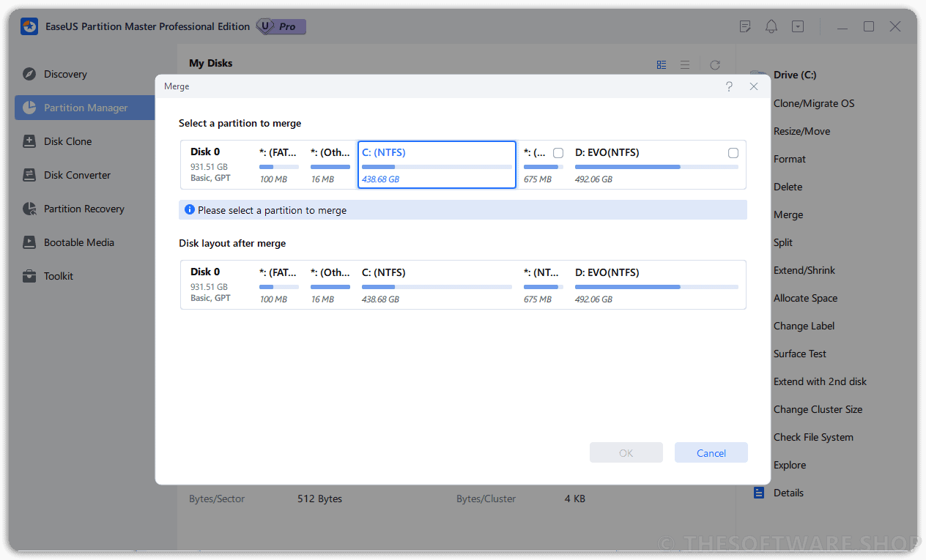Switch My Disks to simple list view icon
The image size is (926, 560).
pos(685,64)
